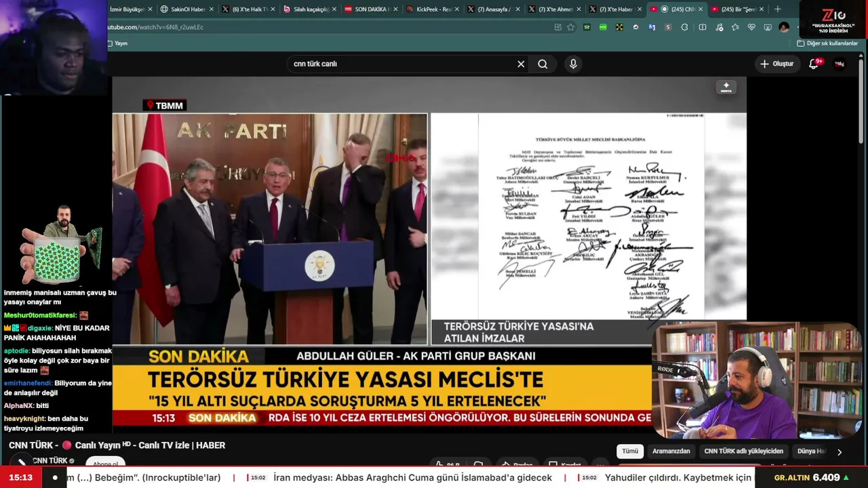Click chat username 'digaxie'
Image resolution: width=868 pixels, height=488 pixels.
tap(40, 328)
